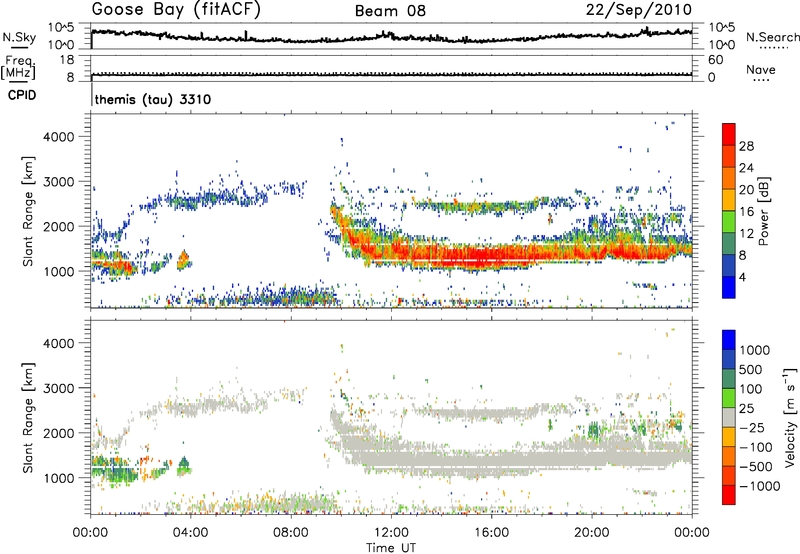Click the '60' right axis label of Freq panel

[715, 60]
